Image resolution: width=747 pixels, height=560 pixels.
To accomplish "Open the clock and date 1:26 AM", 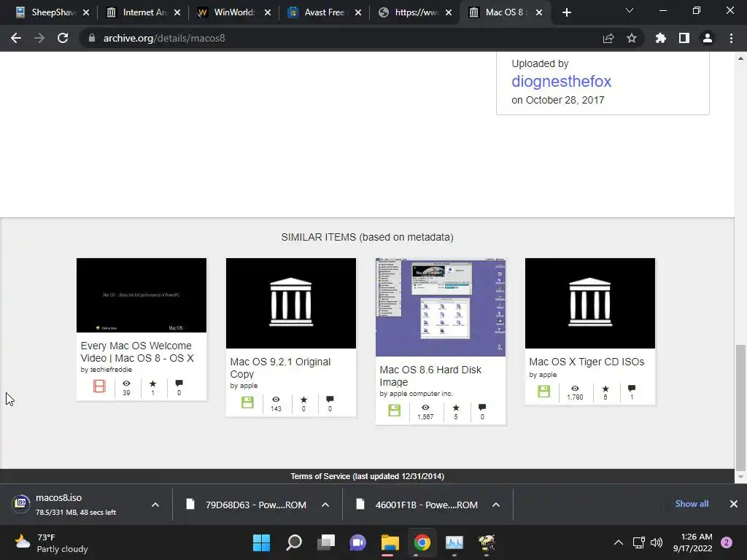I will (x=693, y=542).
